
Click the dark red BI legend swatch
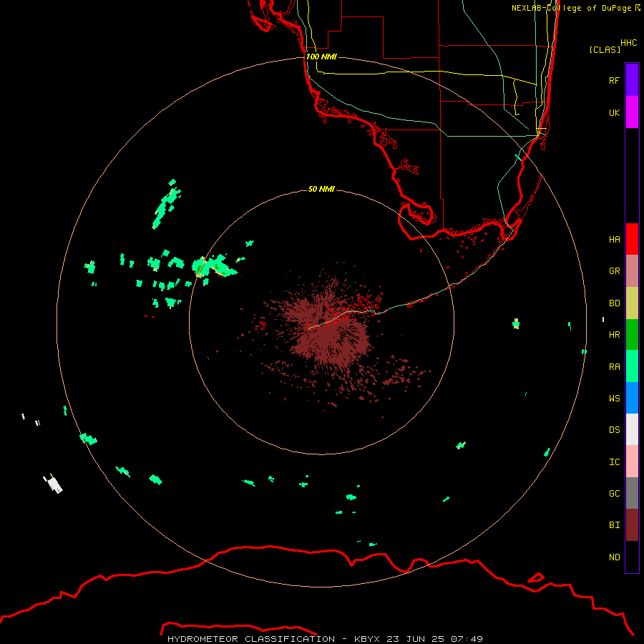[632, 525]
